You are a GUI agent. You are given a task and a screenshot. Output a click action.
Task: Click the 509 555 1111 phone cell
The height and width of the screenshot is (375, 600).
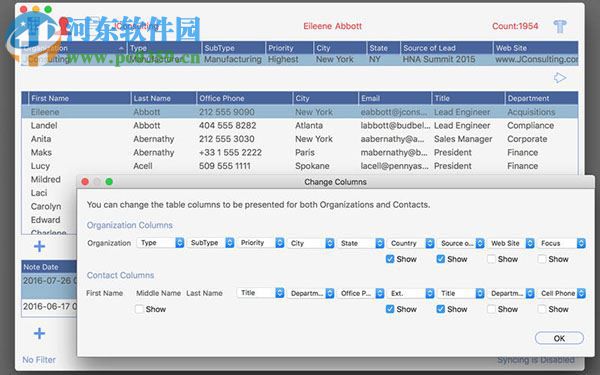[x=225, y=166]
